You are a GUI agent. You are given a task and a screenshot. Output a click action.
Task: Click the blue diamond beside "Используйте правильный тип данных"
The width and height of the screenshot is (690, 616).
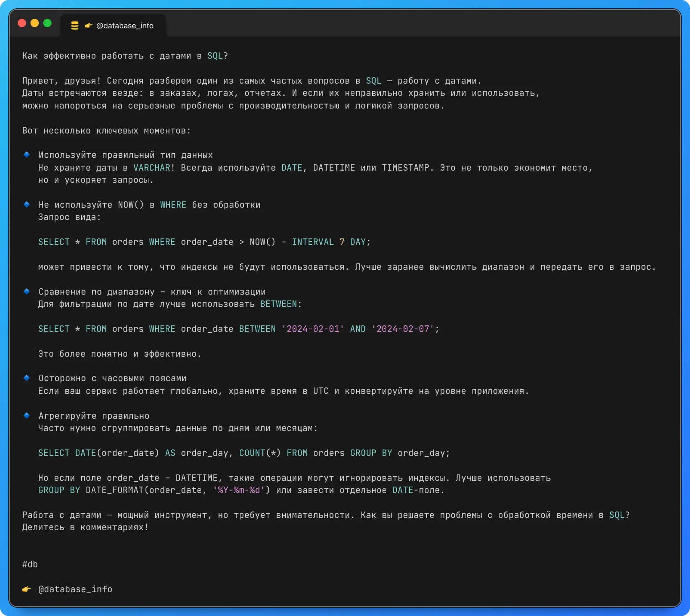(x=27, y=154)
